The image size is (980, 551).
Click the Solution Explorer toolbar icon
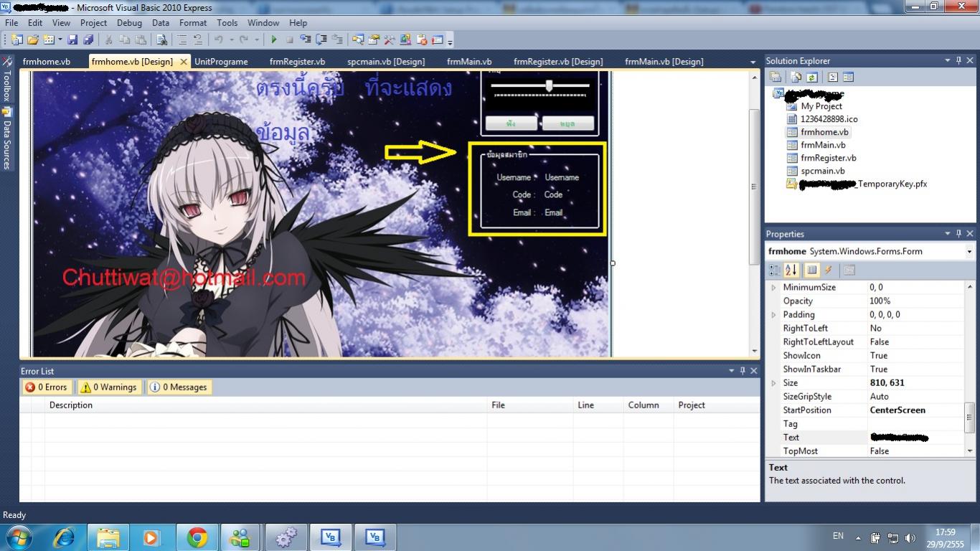click(x=357, y=39)
